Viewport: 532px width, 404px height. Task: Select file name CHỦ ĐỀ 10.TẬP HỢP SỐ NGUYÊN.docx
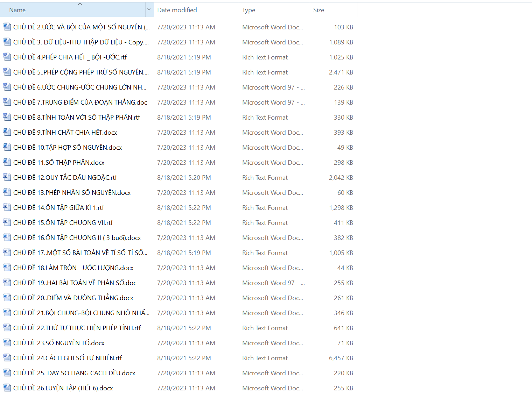[x=68, y=147]
